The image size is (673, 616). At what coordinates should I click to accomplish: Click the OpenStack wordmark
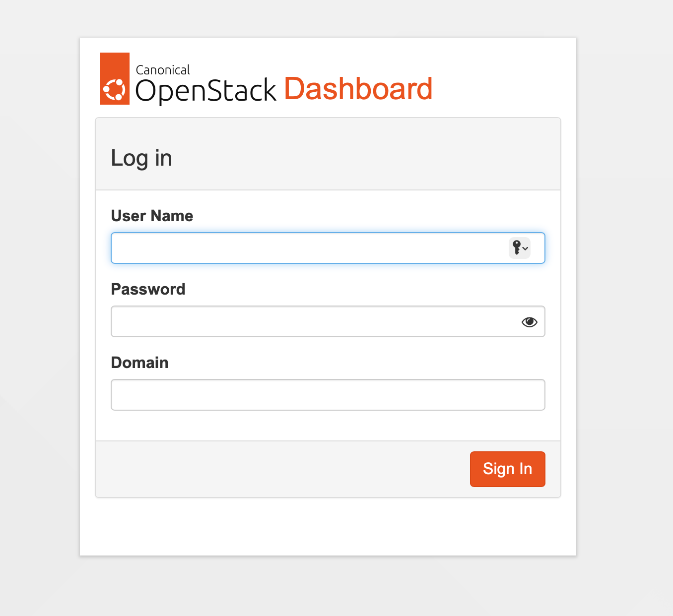[205, 91]
